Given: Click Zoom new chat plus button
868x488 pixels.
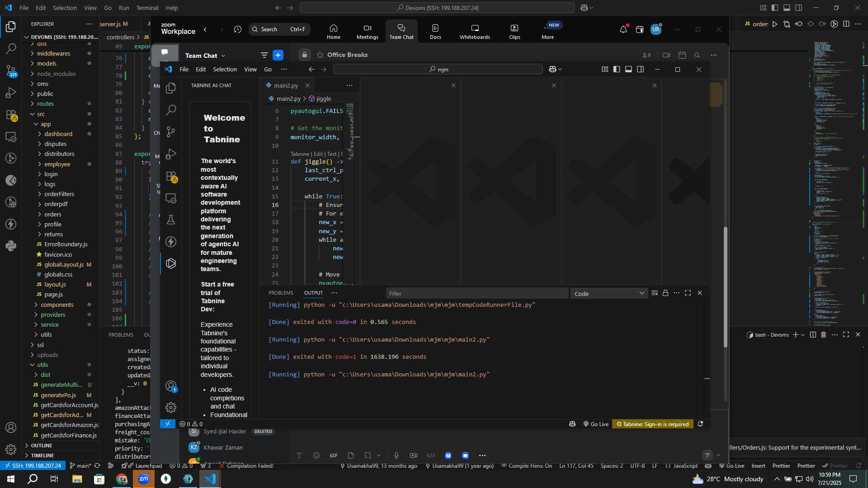Looking at the screenshot, I should [x=278, y=55].
